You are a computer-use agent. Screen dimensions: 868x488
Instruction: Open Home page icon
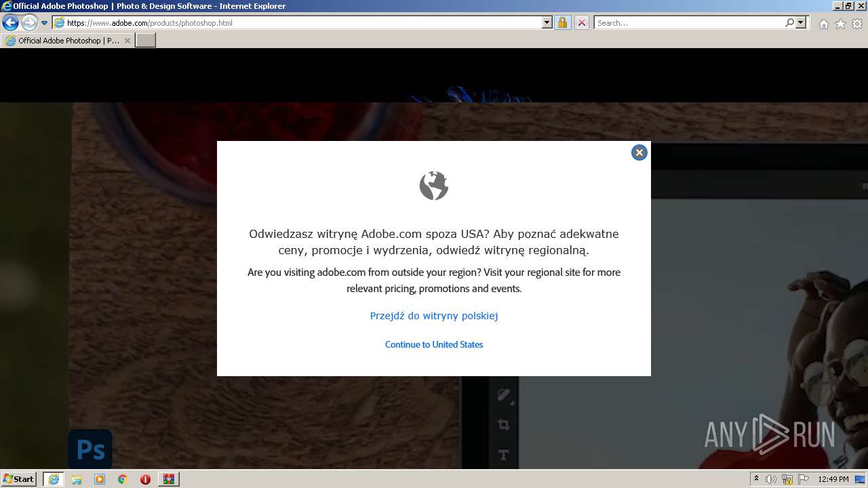(823, 24)
